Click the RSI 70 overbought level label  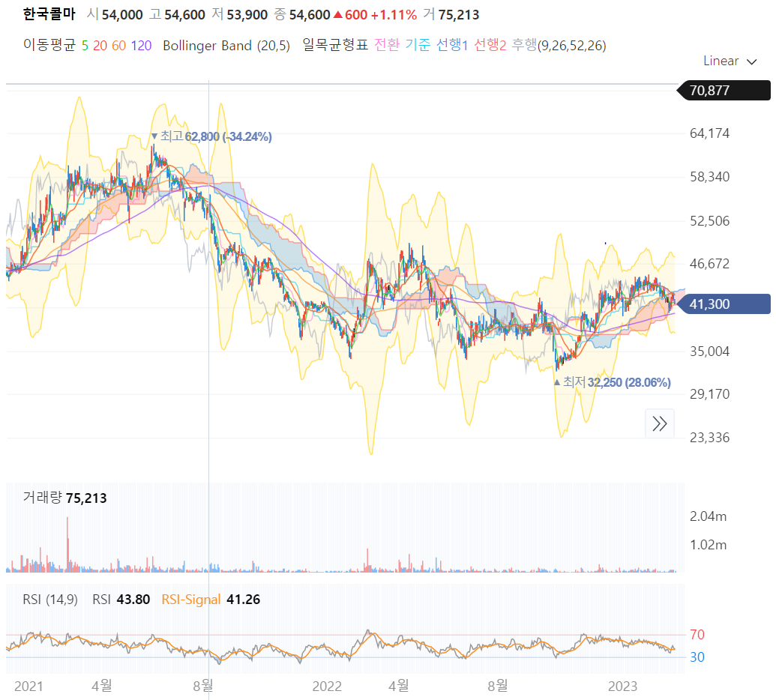697,634
